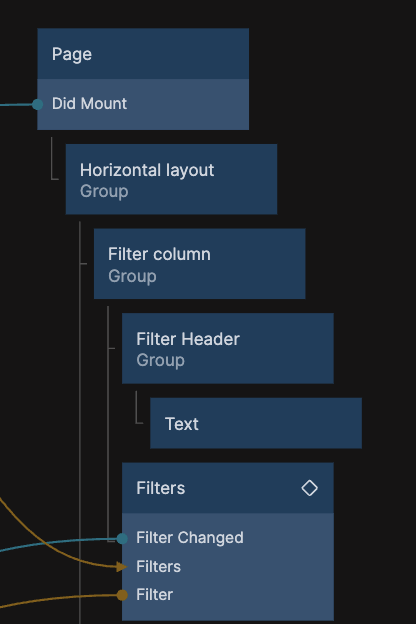Click the Group subtitle under Filter column
416x624 pixels.
pyautogui.click(x=132, y=276)
